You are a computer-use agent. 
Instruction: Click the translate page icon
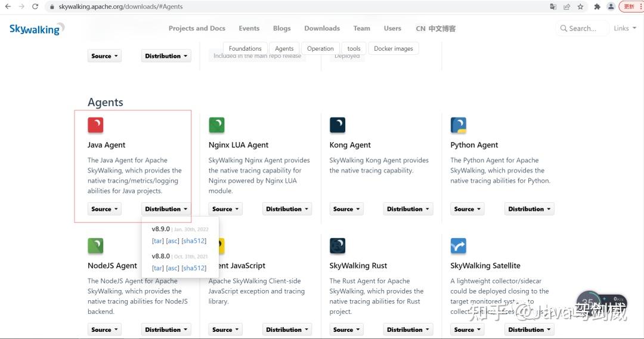553,7
